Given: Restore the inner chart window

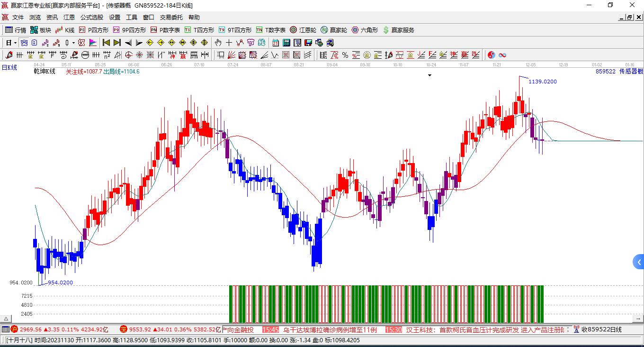Looking at the screenshot, I should pos(630,17).
